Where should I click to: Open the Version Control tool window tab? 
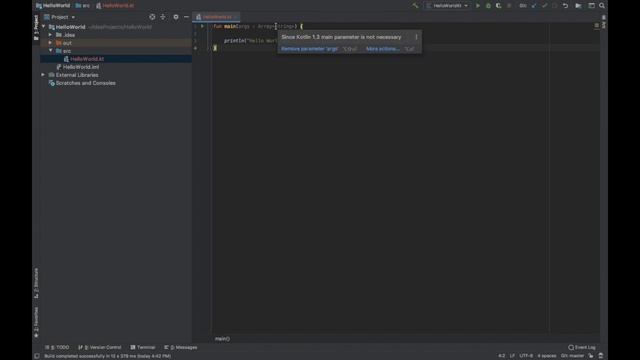coord(100,347)
